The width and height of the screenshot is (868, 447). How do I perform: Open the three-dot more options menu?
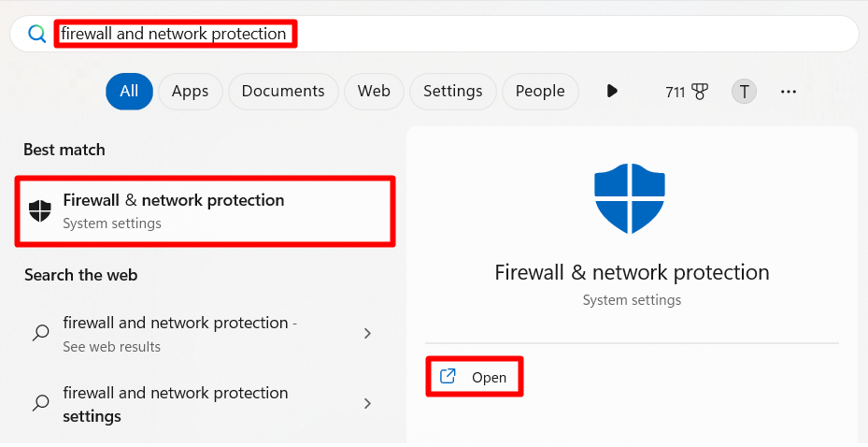[x=789, y=92]
